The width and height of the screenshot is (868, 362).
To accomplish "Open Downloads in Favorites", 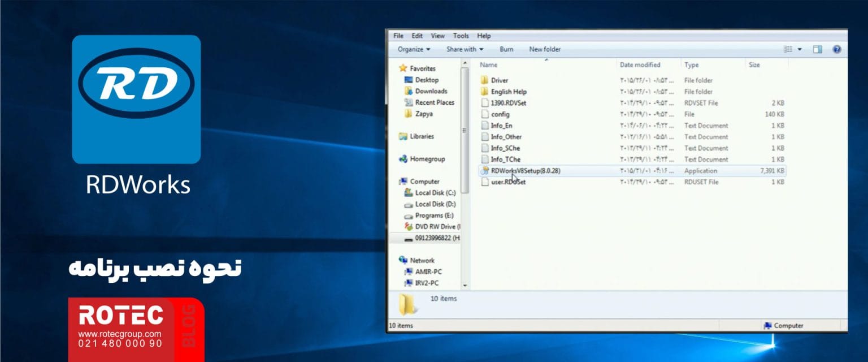I will coord(431,91).
